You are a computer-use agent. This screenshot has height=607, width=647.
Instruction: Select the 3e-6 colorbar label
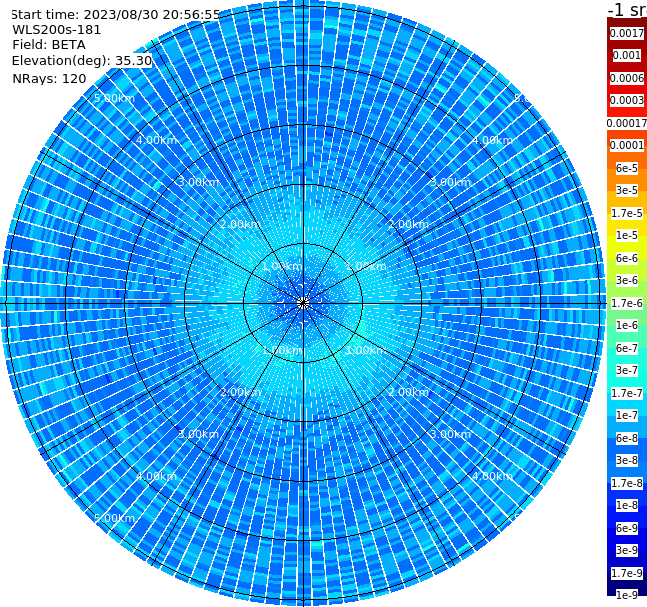[x=627, y=280]
